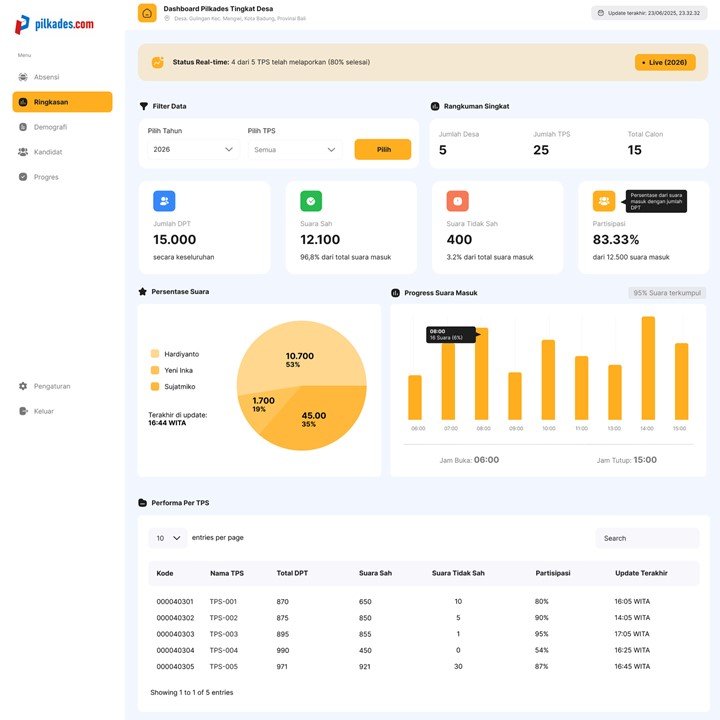Click the red Suara Tidak Sah icon
Viewport: 720px width, 720px height.
(457, 201)
